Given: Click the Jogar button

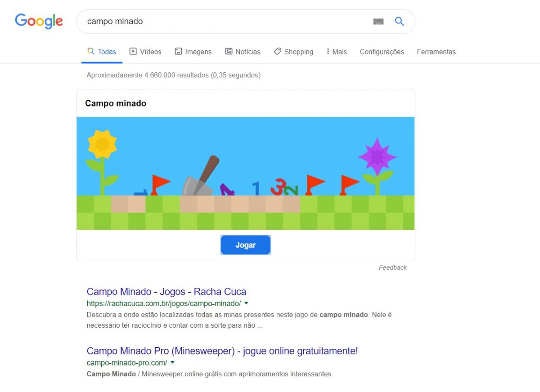Looking at the screenshot, I should tap(246, 245).
